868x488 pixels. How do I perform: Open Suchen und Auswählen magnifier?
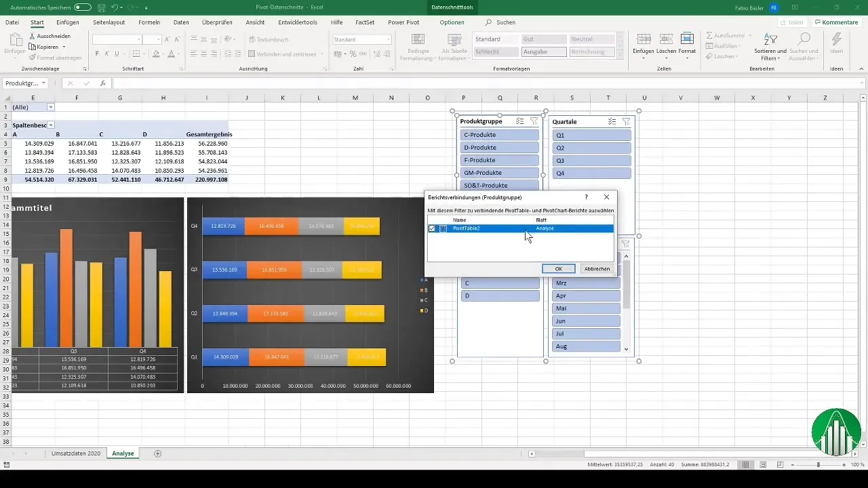tap(804, 39)
